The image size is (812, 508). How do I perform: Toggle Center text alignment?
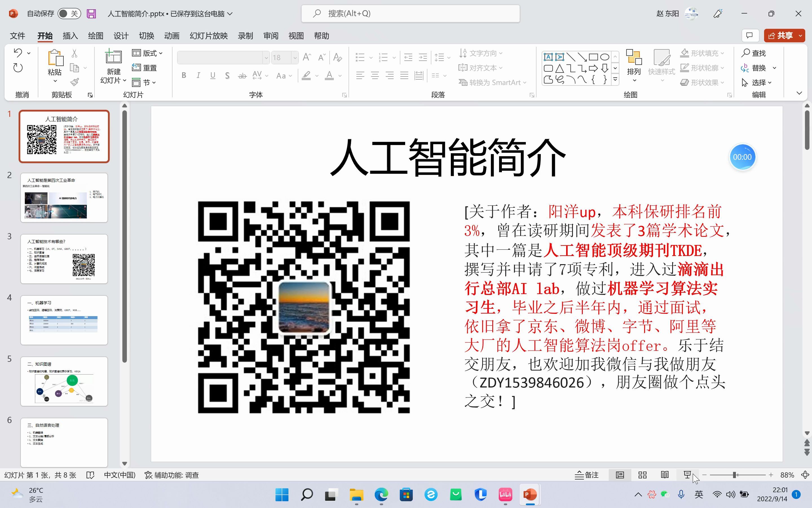[375, 75]
